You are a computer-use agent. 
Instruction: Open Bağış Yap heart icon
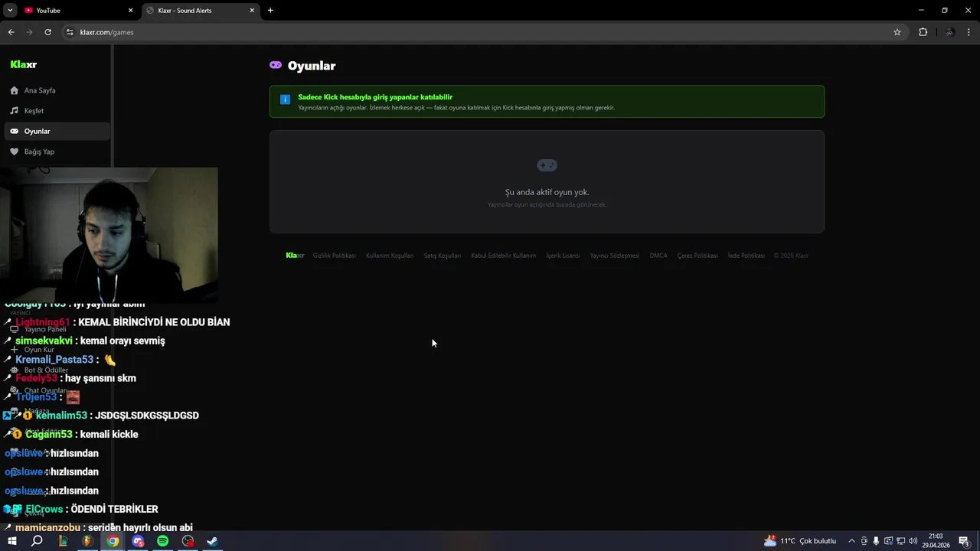[14, 152]
